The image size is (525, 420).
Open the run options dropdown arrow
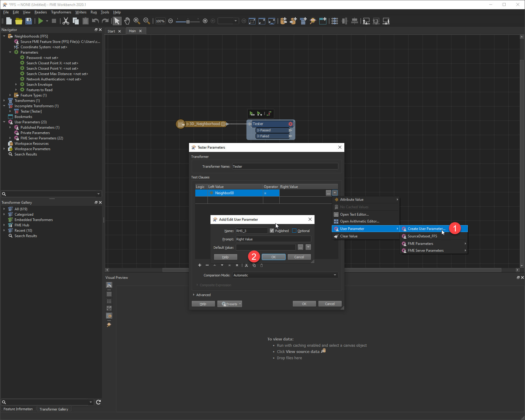[x=47, y=21]
